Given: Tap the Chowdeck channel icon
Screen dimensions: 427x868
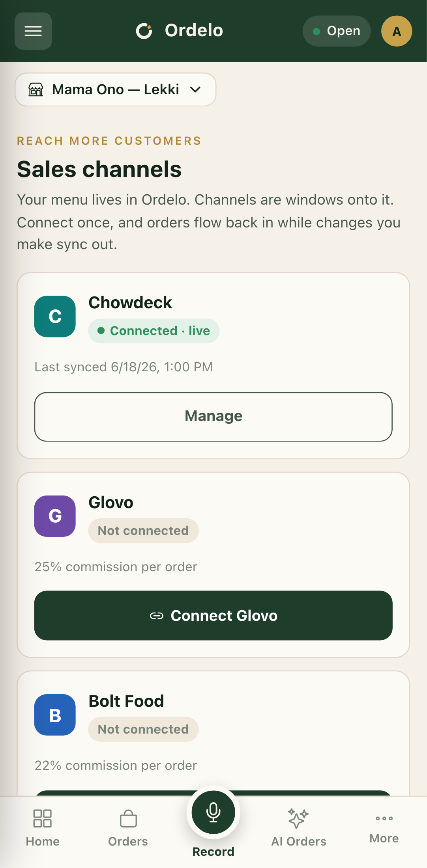Looking at the screenshot, I should (x=55, y=317).
